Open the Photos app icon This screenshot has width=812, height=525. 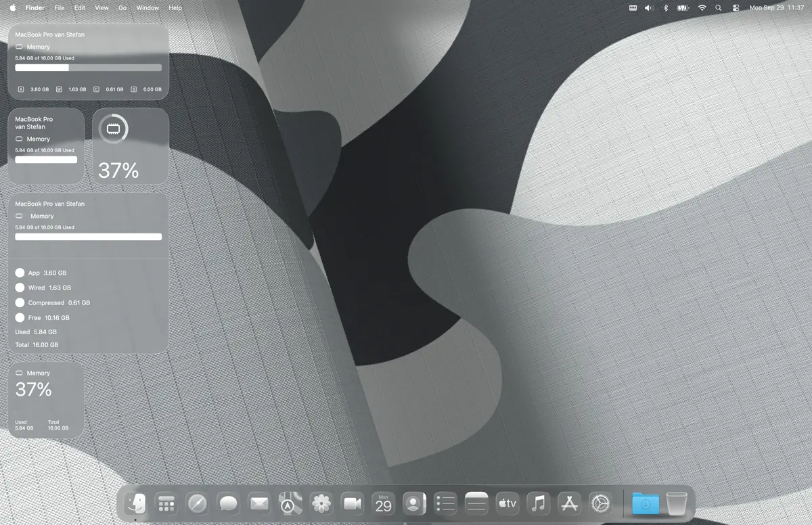click(321, 503)
